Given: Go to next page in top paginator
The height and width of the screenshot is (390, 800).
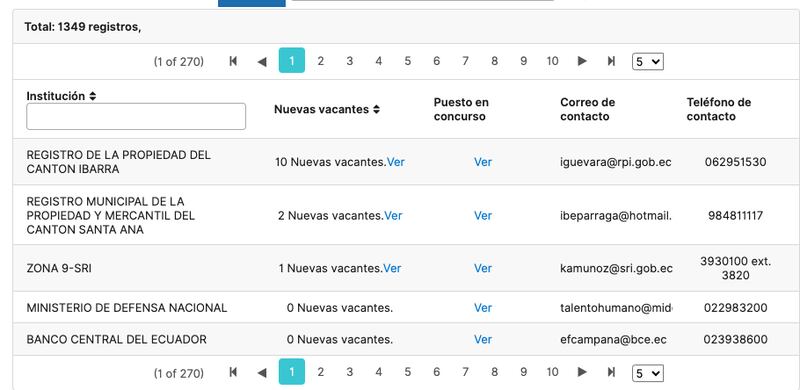Looking at the screenshot, I should pyautogui.click(x=582, y=61).
